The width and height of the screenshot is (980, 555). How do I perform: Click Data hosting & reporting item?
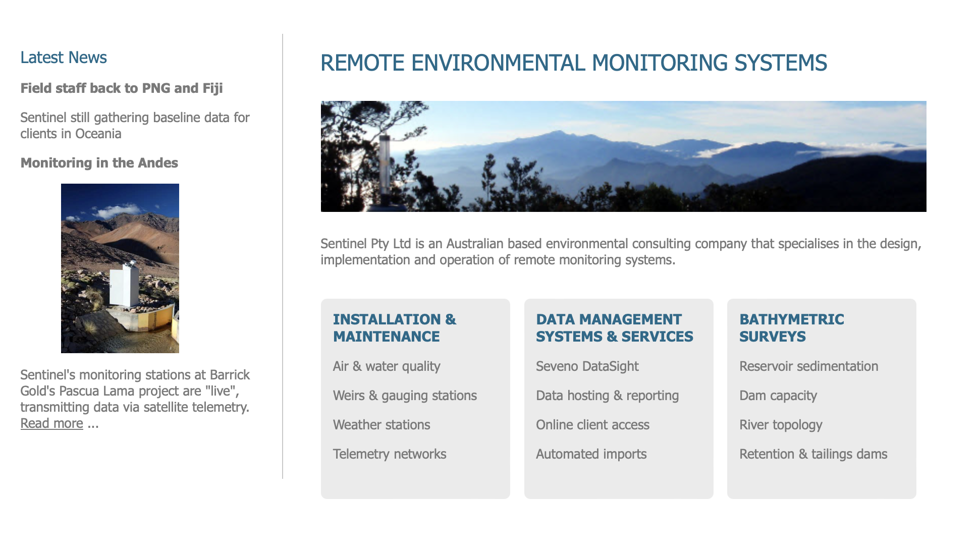[607, 396]
